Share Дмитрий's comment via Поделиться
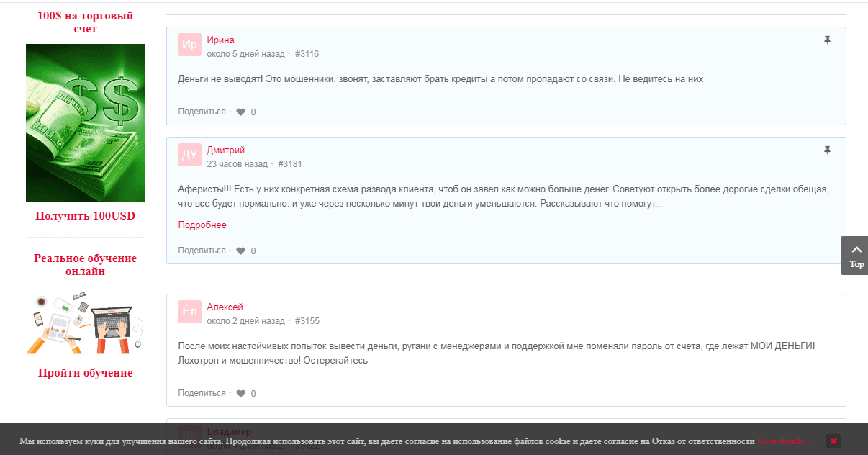 (202, 251)
